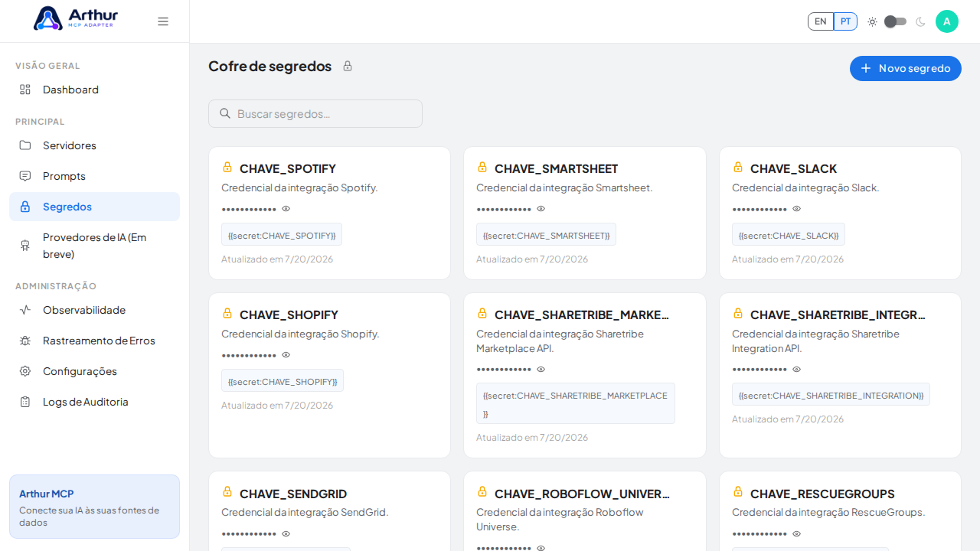The height and width of the screenshot is (551, 980).
Task: Switch language to EN
Action: pyautogui.click(x=821, y=21)
